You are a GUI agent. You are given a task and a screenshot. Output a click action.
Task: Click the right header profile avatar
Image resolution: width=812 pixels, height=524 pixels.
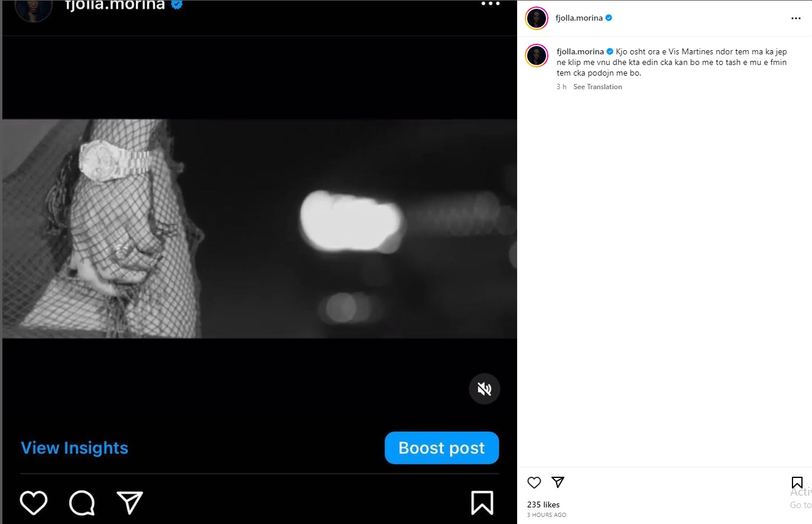pyautogui.click(x=537, y=18)
